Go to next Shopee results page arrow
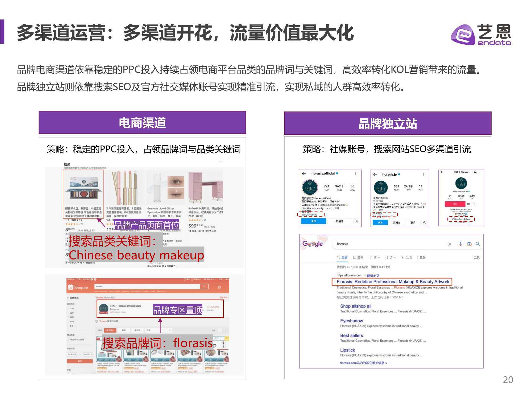 (225, 330)
